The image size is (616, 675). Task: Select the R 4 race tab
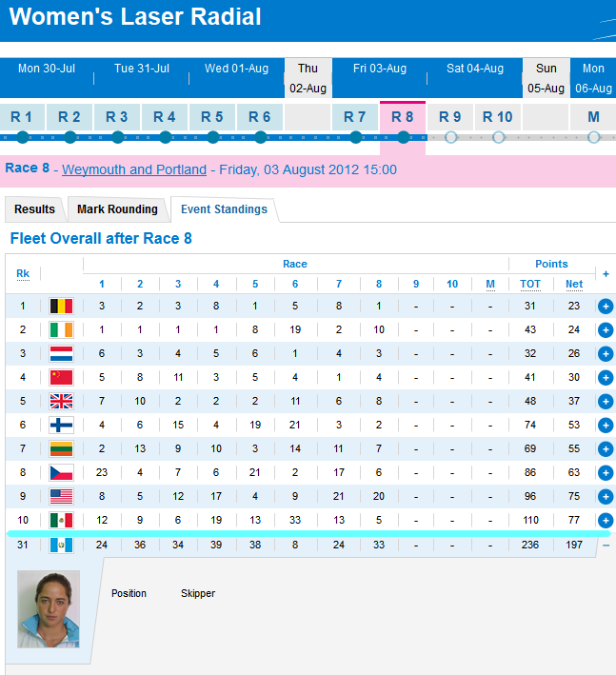(x=165, y=117)
